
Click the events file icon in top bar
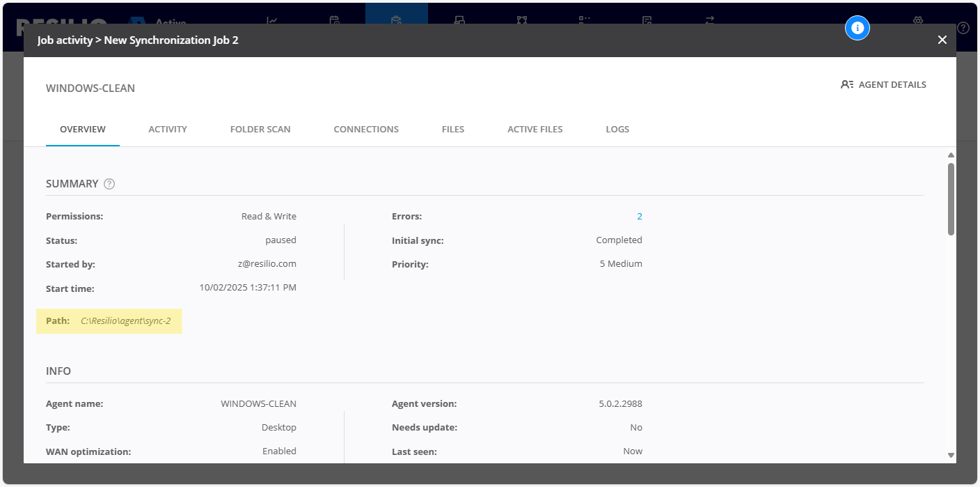(646, 21)
